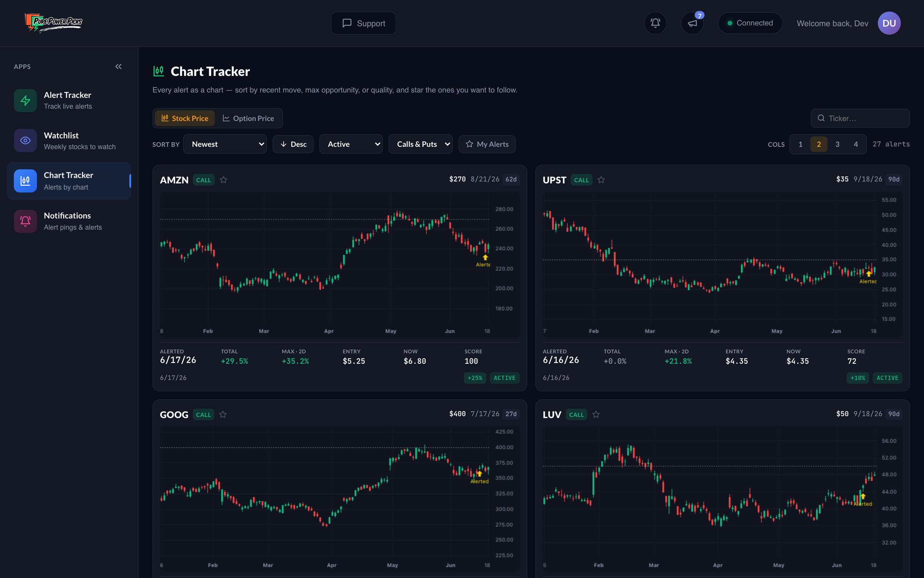
Task: Click the LUV ticker title
Action: pos(552,415)
